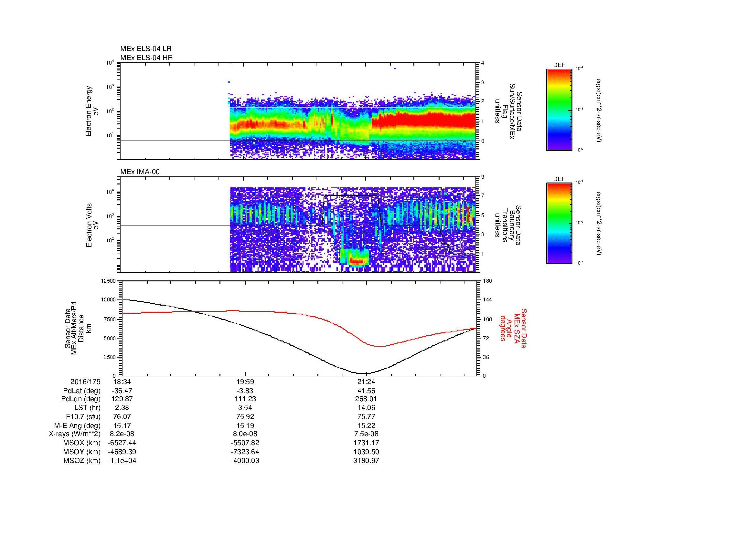Screen dimensions: 756x534
Task: Select the 'PdLon (deg)' row label
Action: coord(81,399)
